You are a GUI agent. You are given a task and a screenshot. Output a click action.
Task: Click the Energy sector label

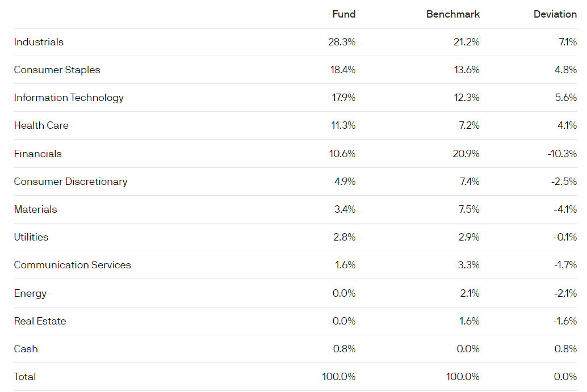[30, 293]
